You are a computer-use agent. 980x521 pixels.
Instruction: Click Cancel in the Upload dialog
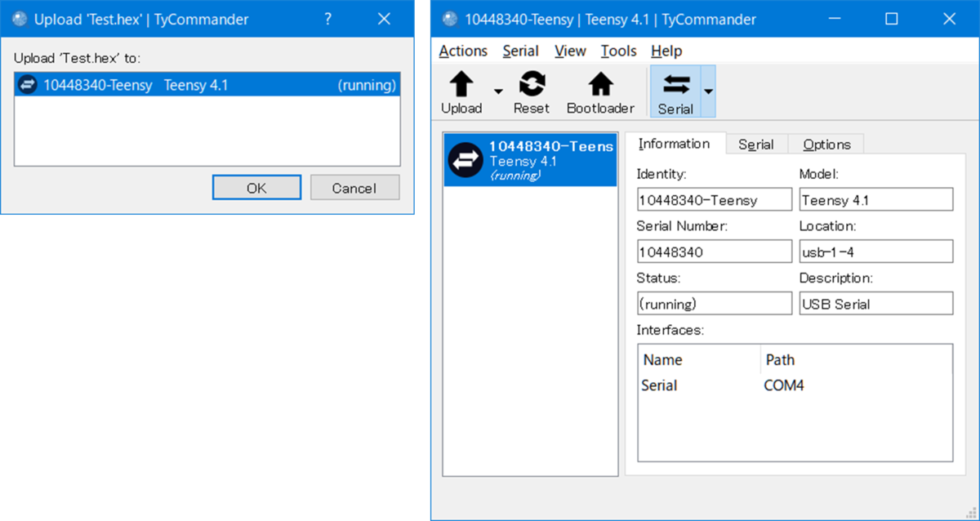click(x=354, y=188)
